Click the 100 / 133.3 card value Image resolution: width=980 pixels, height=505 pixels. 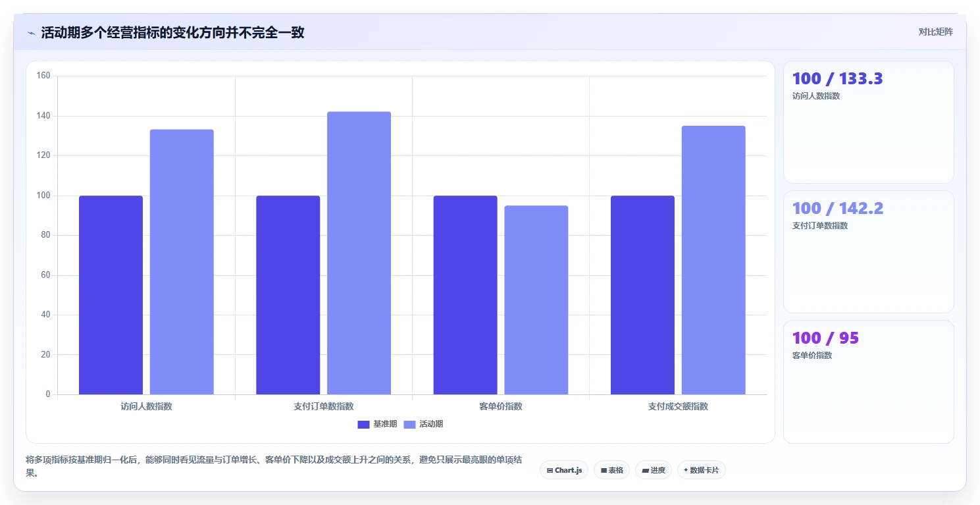point(837,79)
